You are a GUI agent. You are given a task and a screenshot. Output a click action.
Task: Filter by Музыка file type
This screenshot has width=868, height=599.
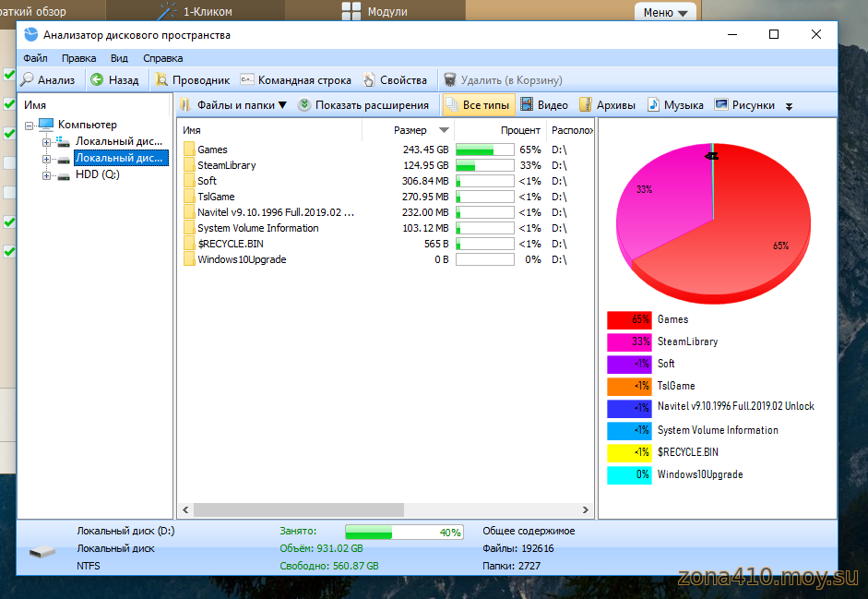coord(675,105)
